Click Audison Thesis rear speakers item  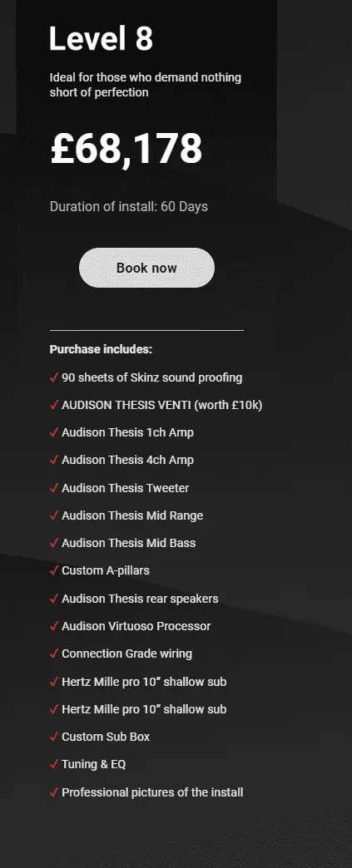coord(134,599)
